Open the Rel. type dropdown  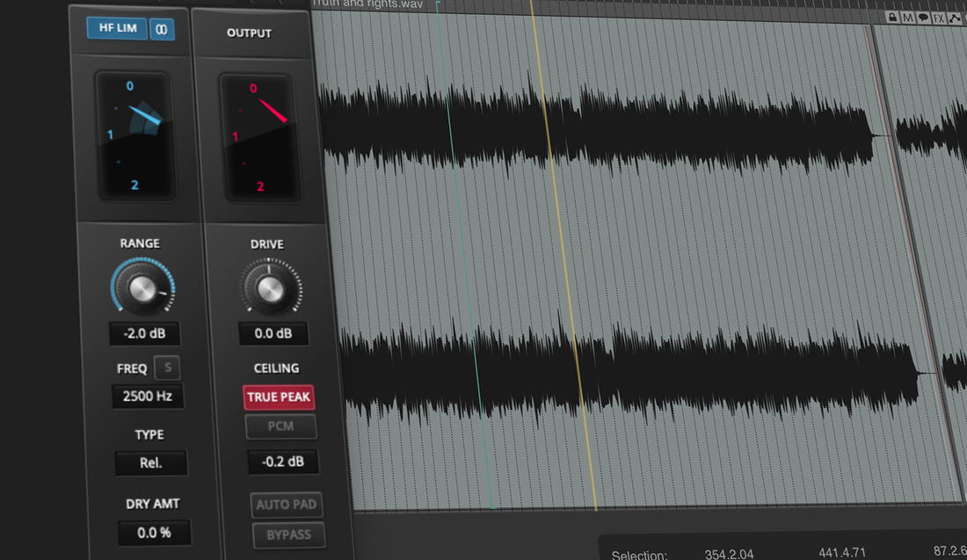click(151, 463)
